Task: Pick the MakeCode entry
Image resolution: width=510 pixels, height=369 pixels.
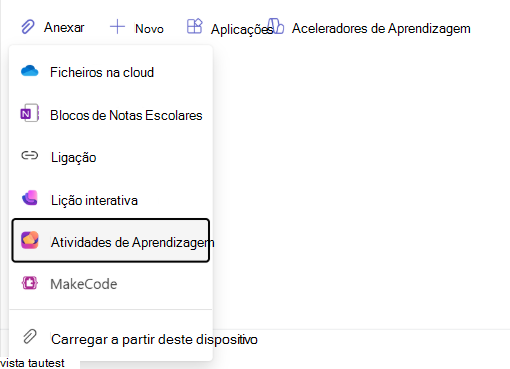Action: (x=111, y=284)
